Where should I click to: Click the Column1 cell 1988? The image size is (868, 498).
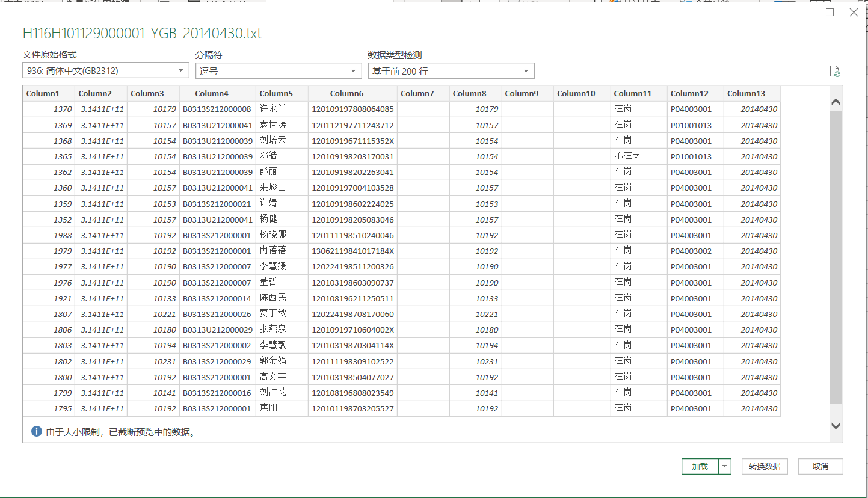click(x=49, y=235)
